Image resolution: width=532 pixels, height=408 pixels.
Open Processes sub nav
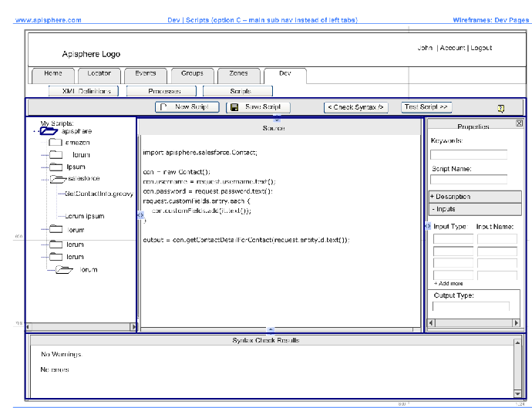tap(161, 91)
